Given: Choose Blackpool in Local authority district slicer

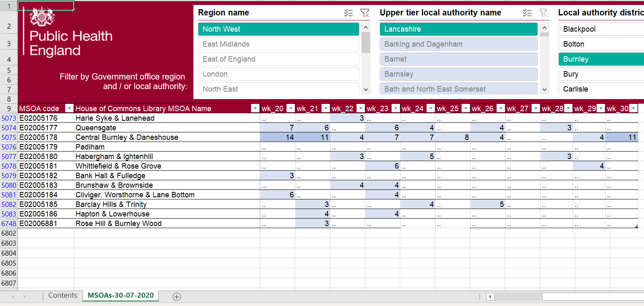Looking at the screenshot, I should [x=600, y=29].
